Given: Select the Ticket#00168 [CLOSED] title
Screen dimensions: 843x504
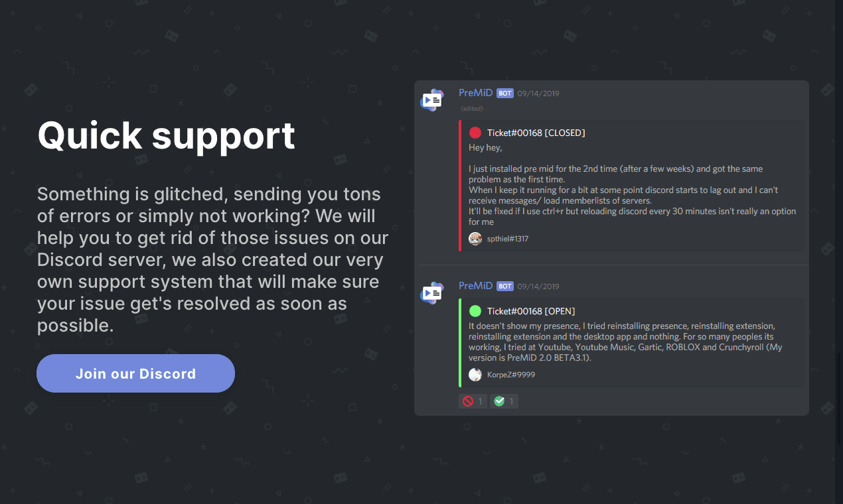Looking at the screenshot, I should click(x=536, y=133).
